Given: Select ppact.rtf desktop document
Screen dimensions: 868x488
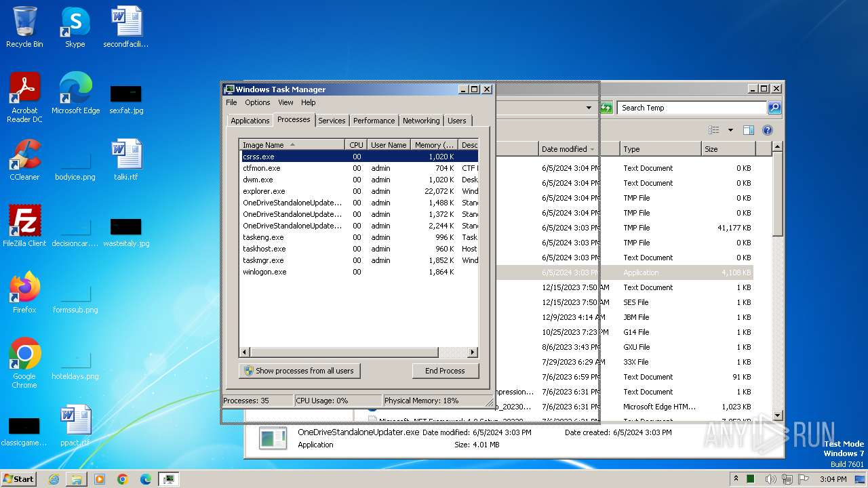Looking at the screenshot, I should (75, 426).
